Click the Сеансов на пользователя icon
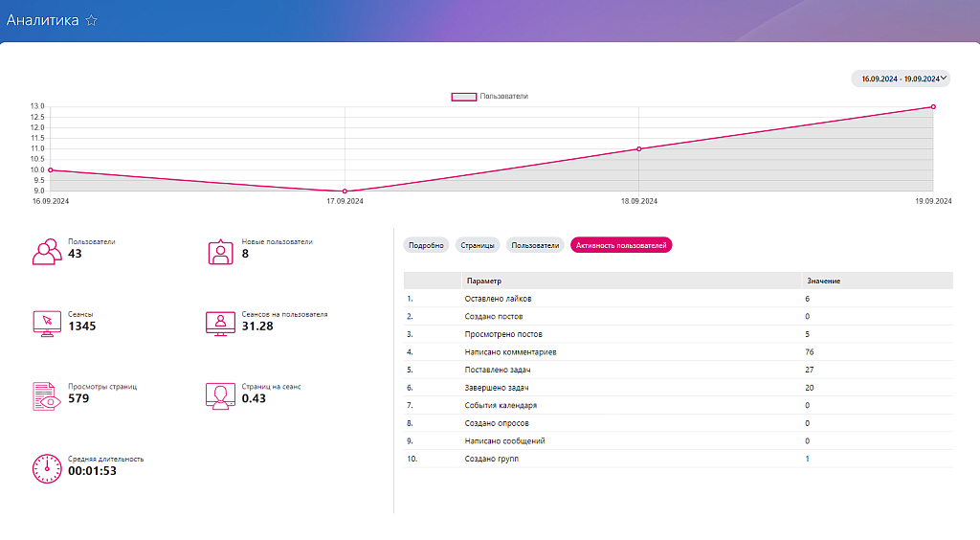 (x=221, y=323)
